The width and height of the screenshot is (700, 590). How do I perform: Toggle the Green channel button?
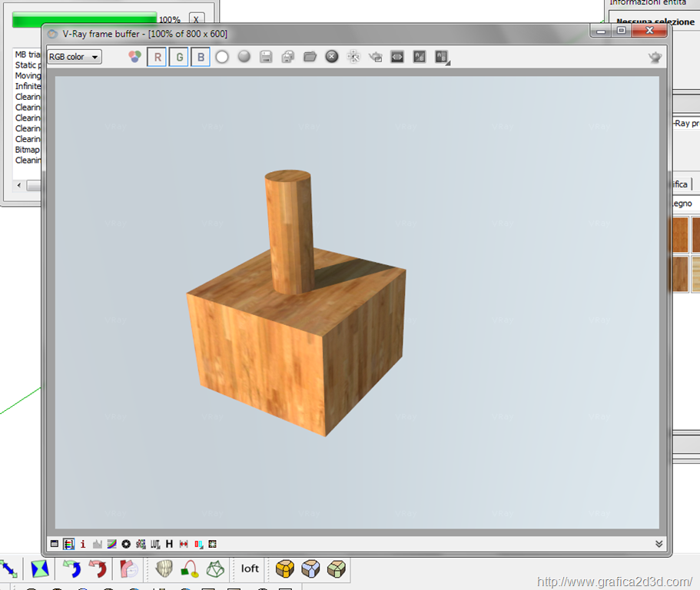click(x=179, y=57)
